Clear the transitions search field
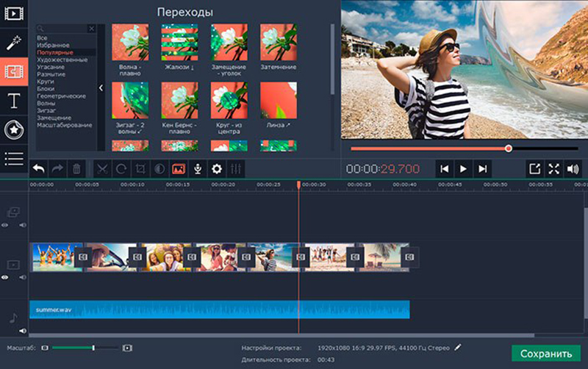Screen dimensions: 588x369 point(91,29)
